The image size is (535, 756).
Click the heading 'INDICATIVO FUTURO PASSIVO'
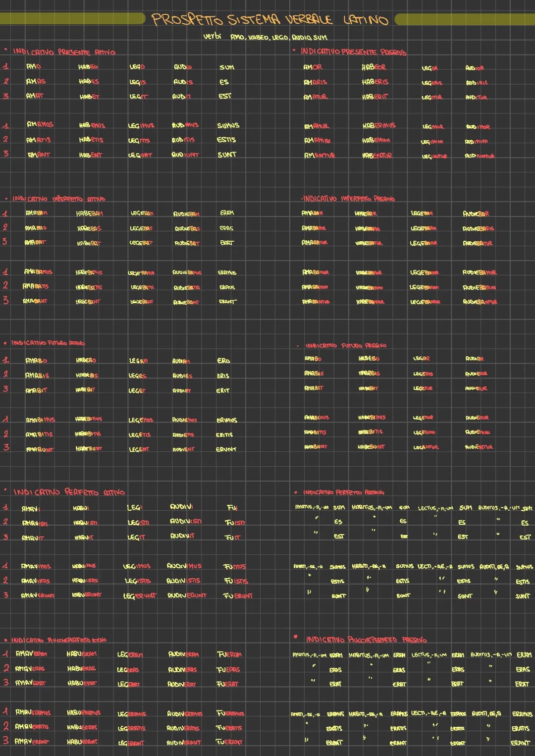click(x=346, y=345)
